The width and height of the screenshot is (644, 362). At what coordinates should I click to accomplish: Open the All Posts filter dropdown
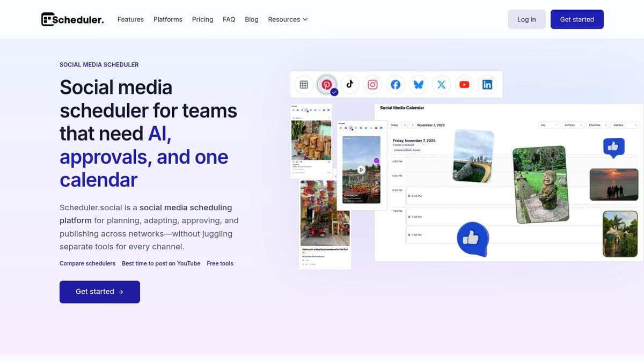pyautogui.click(x=573, y=125)
